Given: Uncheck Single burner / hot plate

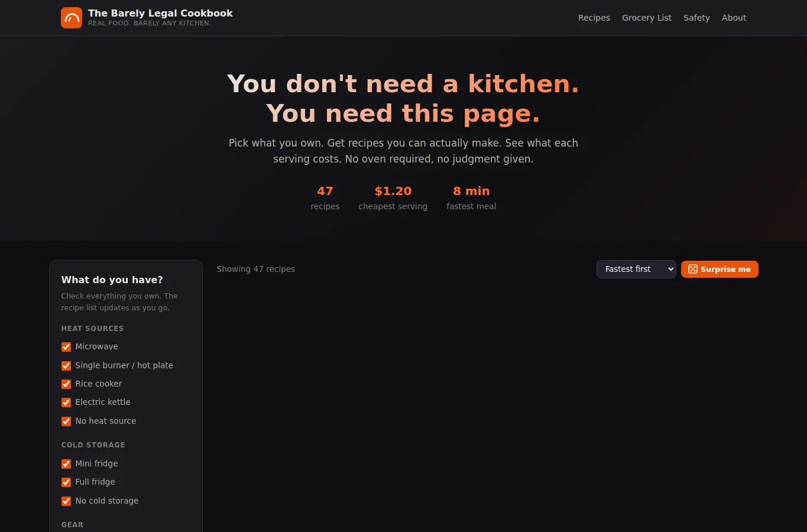Looking at the screenshot, I should [66, 366].
